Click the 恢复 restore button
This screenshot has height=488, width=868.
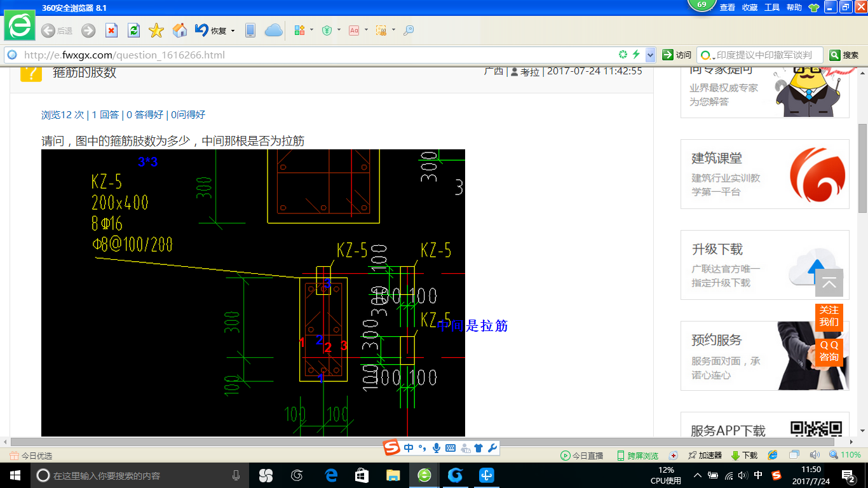click(210, 30)
